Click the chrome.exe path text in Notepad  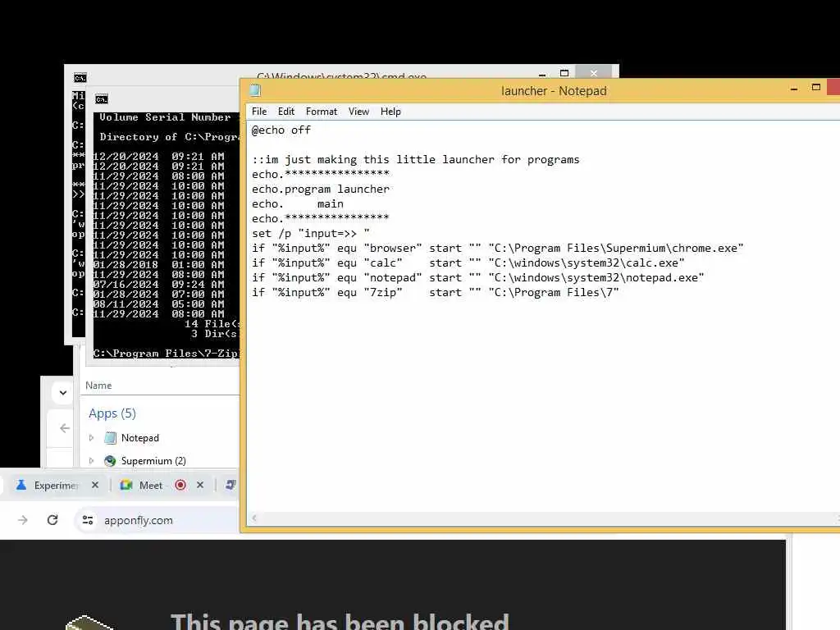click(616, 248)
